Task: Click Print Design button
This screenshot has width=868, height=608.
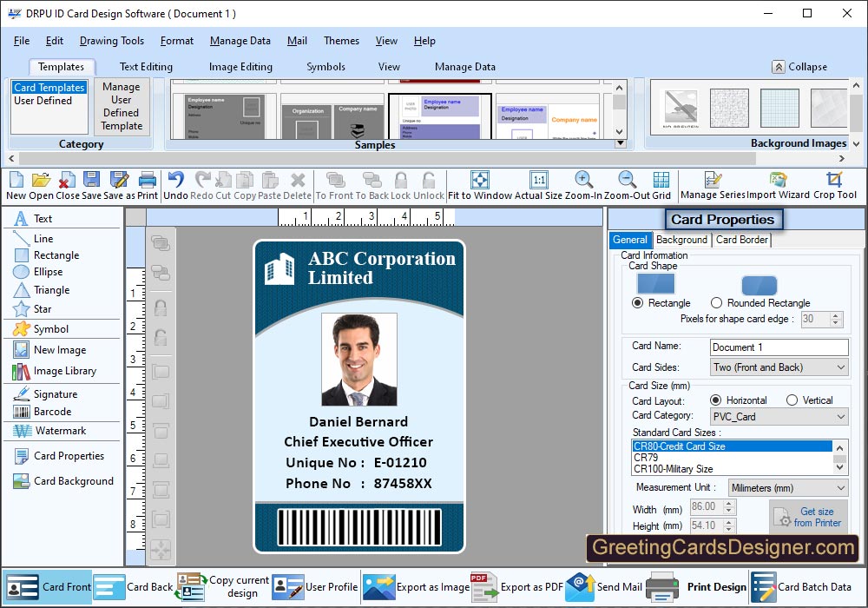Action: pyautogui.click(x=696, y=587)
